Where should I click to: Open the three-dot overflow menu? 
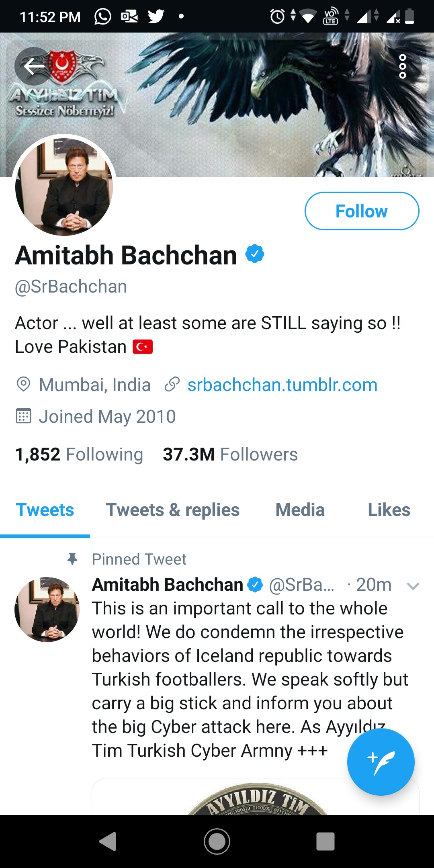point(402,67)
